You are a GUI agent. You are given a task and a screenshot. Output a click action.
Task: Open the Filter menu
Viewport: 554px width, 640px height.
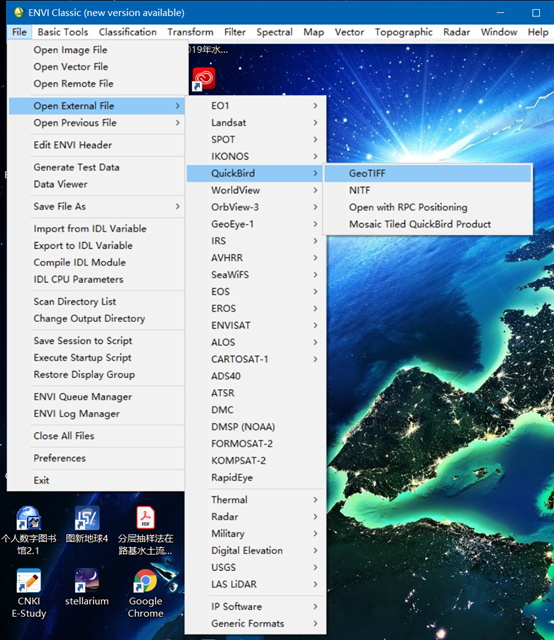coord(235,32)
